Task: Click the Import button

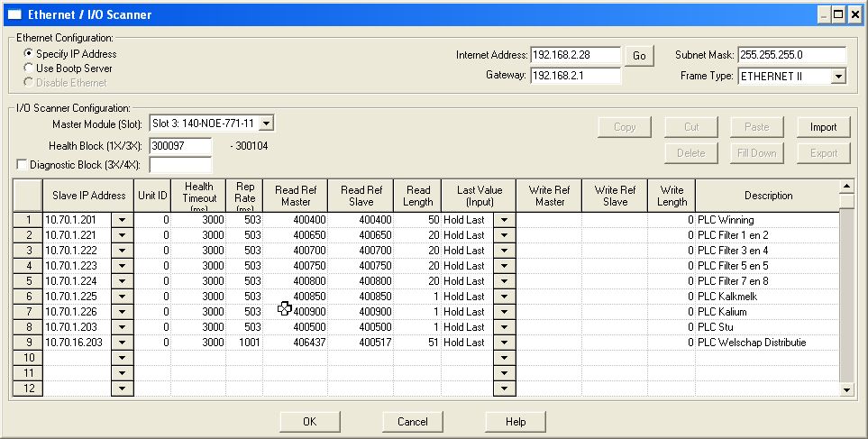Action: pyautogui.click(x=823, y=127)
